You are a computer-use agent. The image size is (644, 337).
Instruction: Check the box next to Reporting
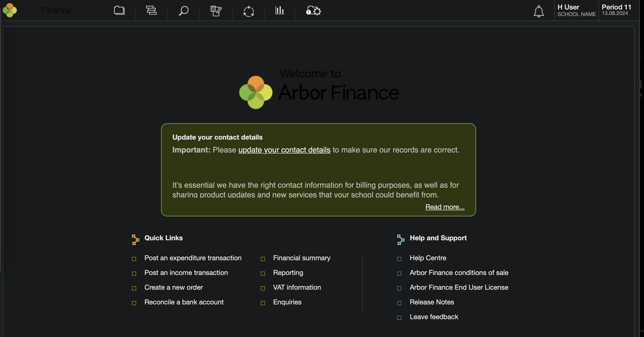(263, 273)
